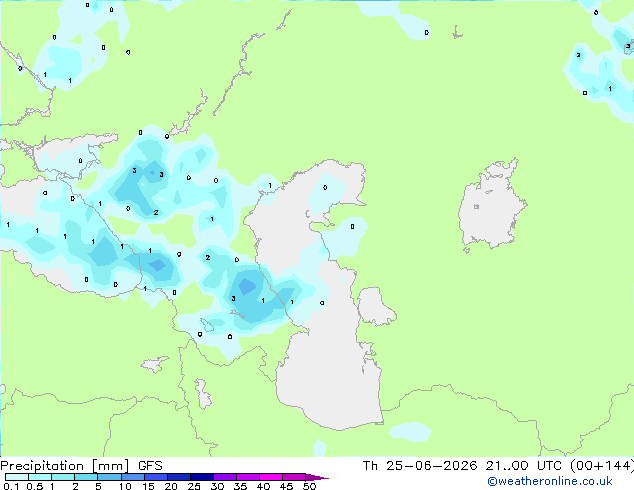Click the "21..00 UTC" time text

click(524, 466)
